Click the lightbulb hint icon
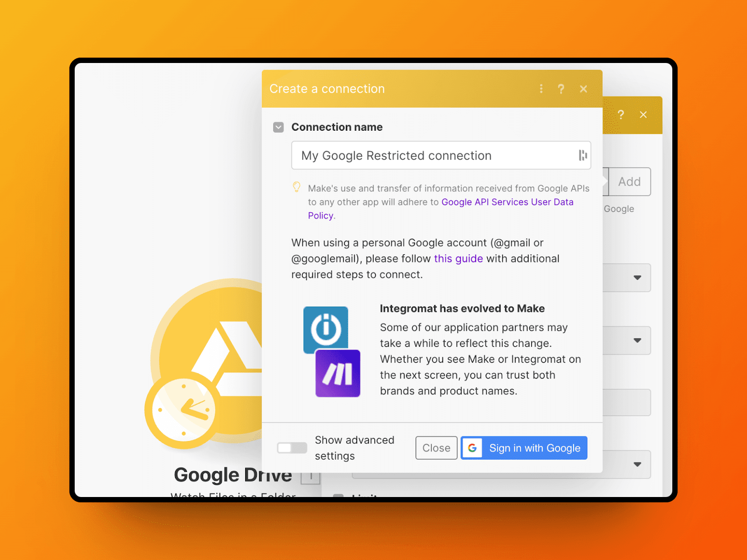This screenshot has height=560, width=747. [296, 187]
